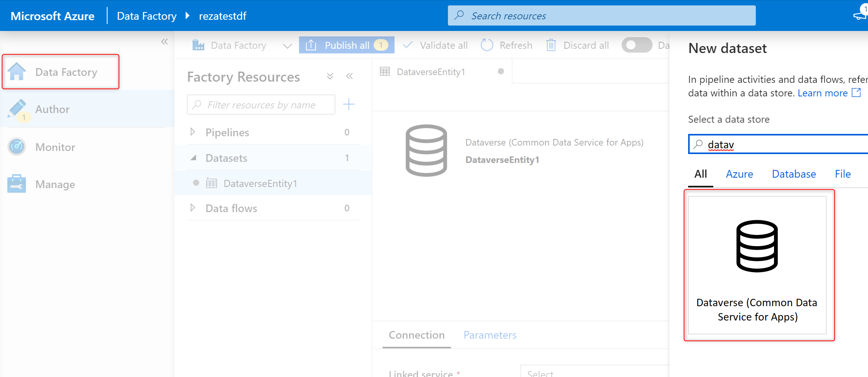Open the Learn more link

point(822,93)
